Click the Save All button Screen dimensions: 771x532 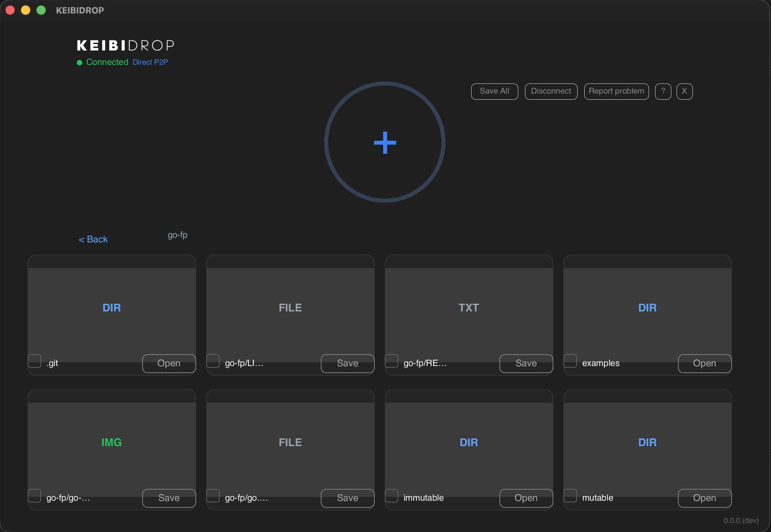(494, 91)
